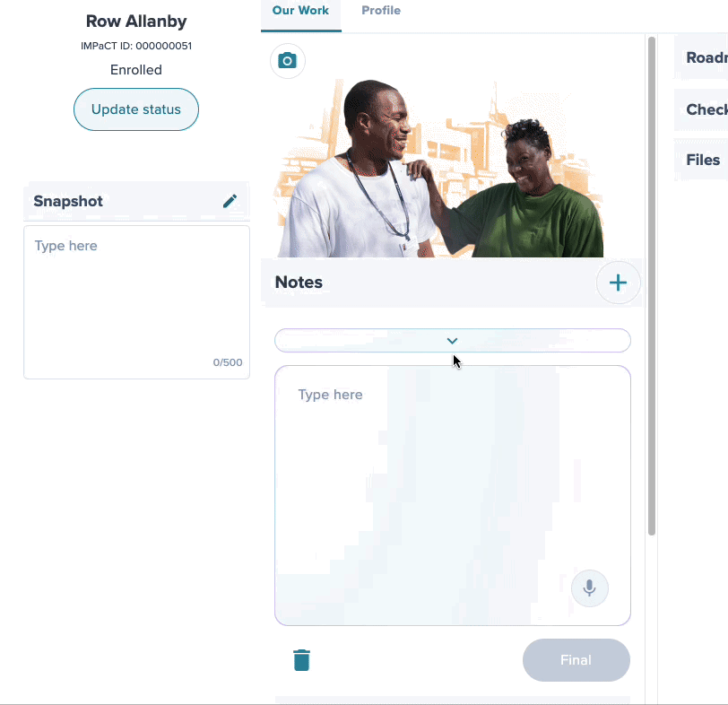Click the microphone dictation icon

pos(590,588)
